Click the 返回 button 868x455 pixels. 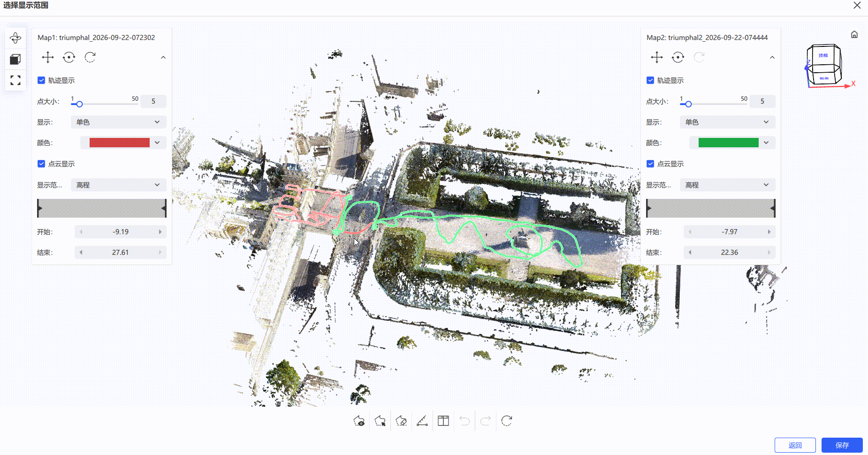point(795,445)
